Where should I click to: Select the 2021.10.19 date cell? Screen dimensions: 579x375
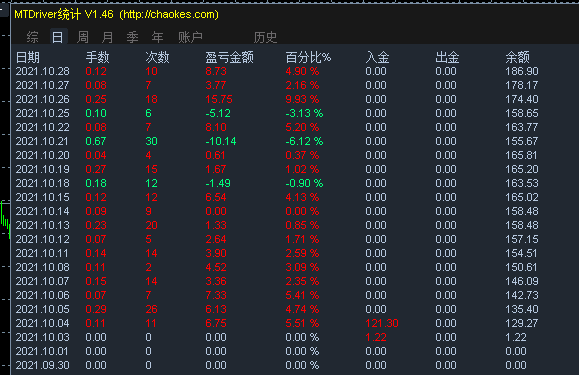click(42, 169)
